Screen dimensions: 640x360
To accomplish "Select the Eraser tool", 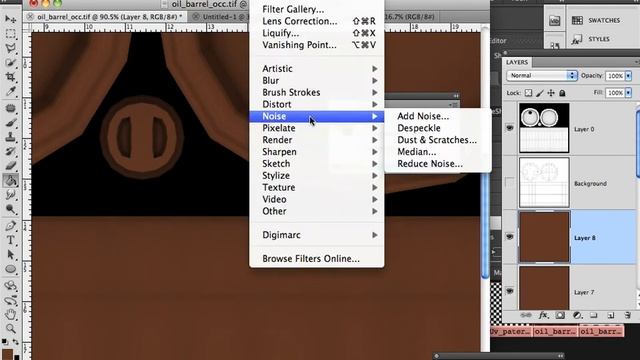I will point(11,166).
